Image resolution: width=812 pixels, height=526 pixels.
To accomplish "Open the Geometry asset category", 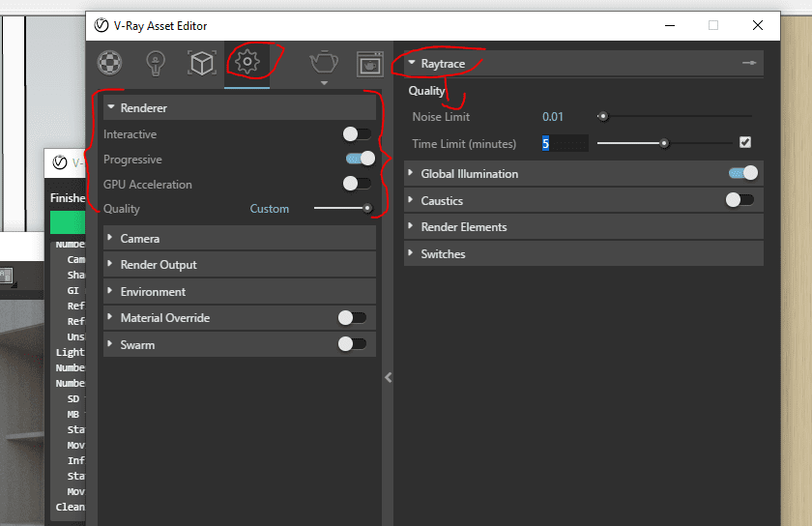I will (x=201, y=63).
